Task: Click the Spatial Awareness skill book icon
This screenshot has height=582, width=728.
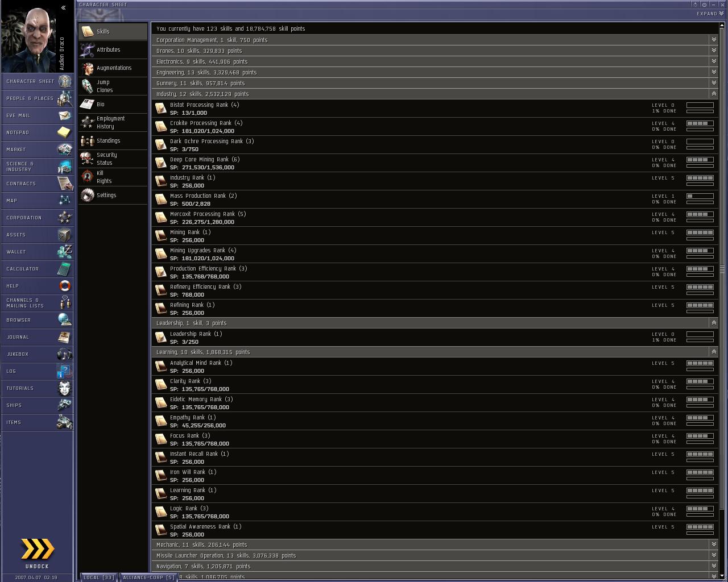Action: [x=161, y=530]
